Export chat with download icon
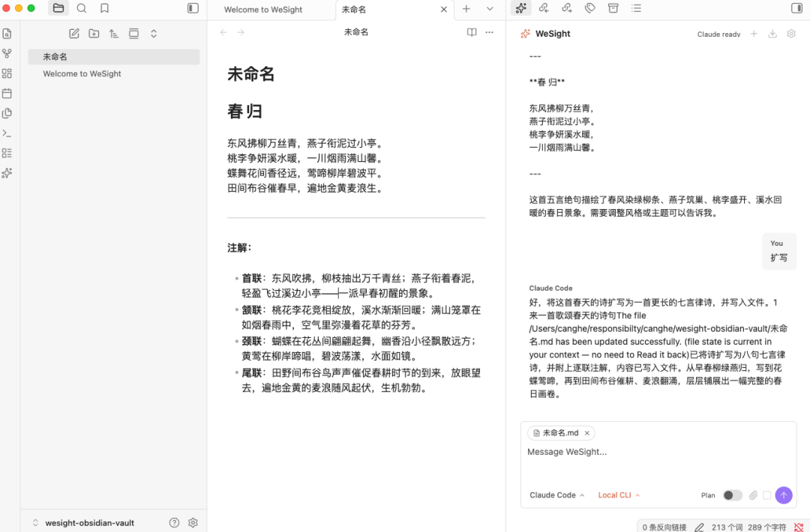810x532 pixels. (772, 34)
